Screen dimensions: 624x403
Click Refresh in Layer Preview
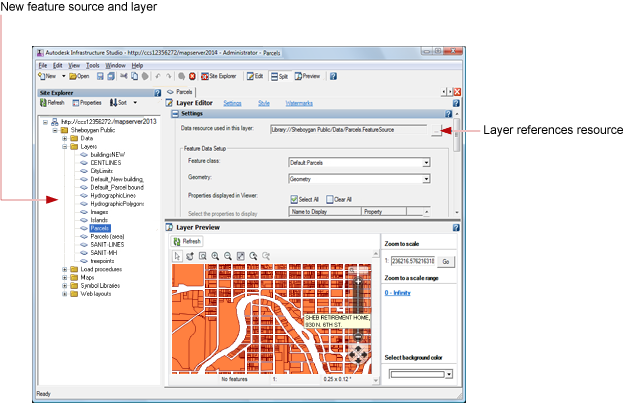click(x=187, y=241)
